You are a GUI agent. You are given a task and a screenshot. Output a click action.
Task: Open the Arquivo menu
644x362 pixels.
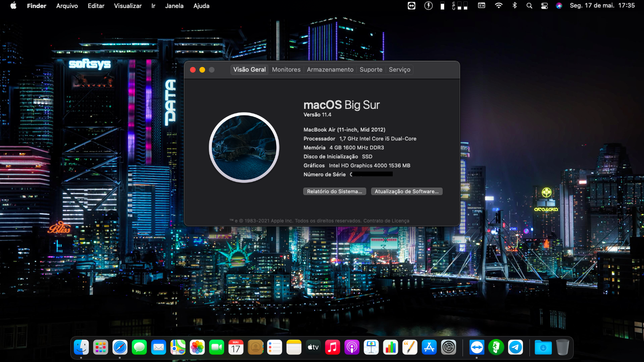pyautogui.click(x=67, y=6)
